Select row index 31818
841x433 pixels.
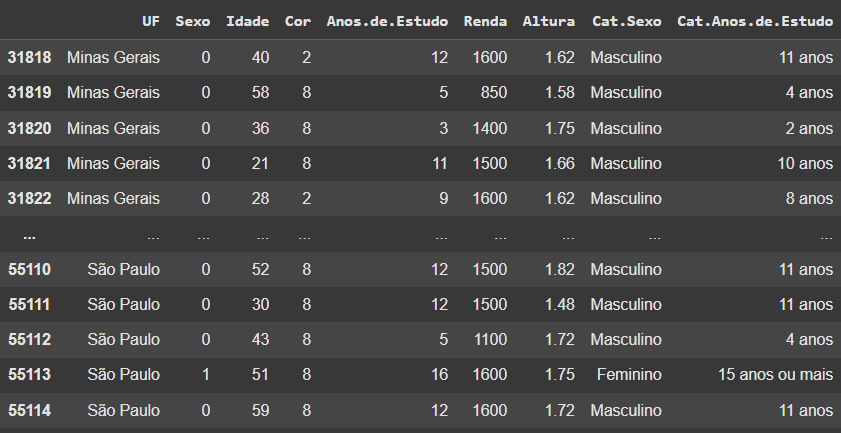click(29, 57)
